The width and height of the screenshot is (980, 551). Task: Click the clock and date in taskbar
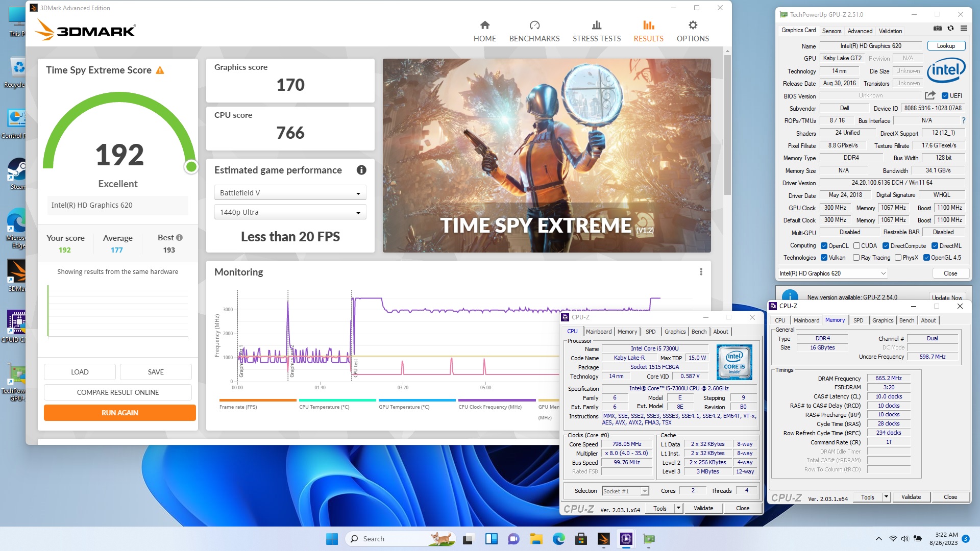(943, 539)
